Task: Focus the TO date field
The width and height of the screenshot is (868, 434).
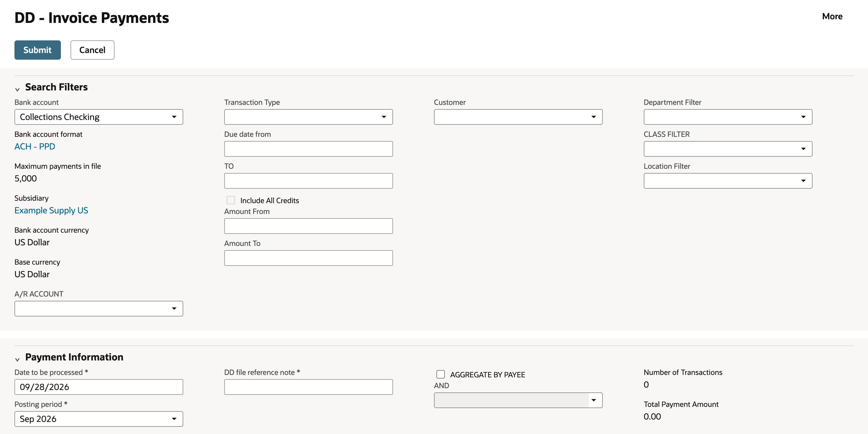Action: (308, 181)
